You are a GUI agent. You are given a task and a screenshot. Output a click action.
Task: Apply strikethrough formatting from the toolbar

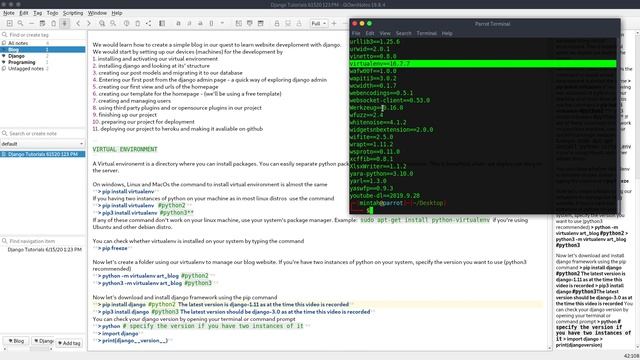click(200, 24)
